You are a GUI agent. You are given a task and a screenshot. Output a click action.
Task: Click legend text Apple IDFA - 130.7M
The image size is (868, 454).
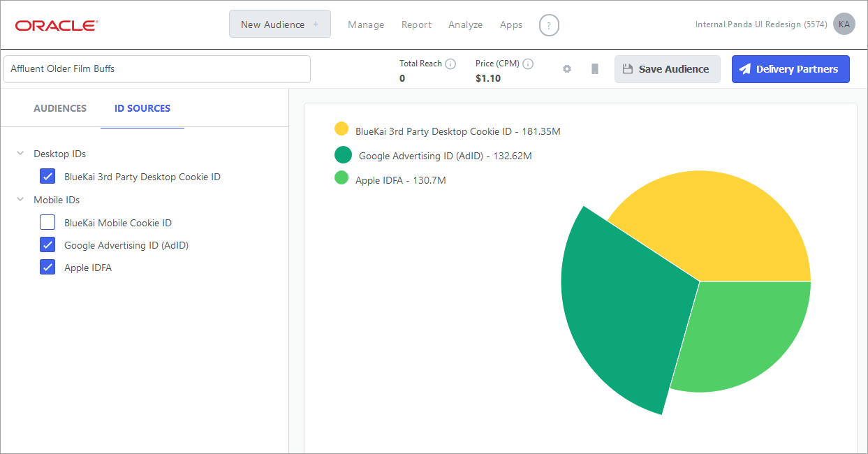click(401, 180)
